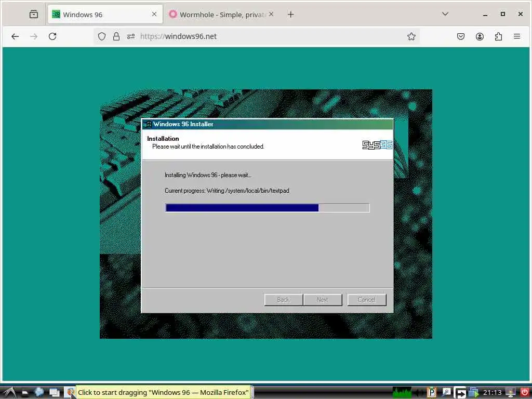Close the Windows 96 tab

tap(154, 14)
